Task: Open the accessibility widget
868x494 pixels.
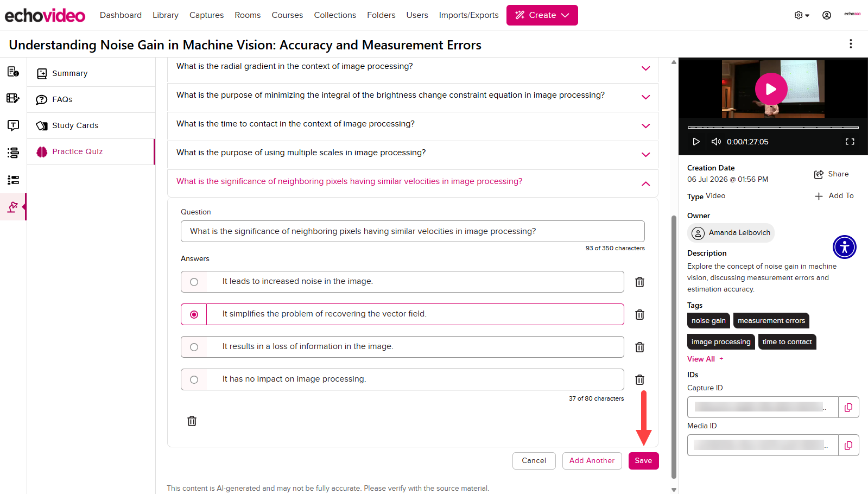Action: point(845,247)
